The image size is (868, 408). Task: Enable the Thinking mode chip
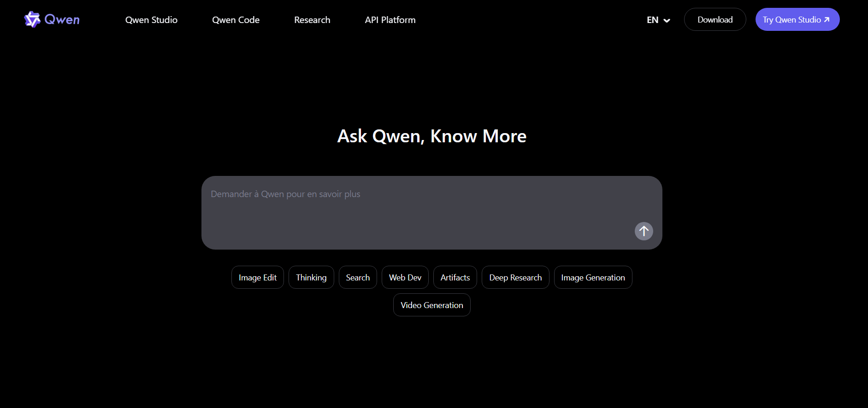click(x=311, y=277)
